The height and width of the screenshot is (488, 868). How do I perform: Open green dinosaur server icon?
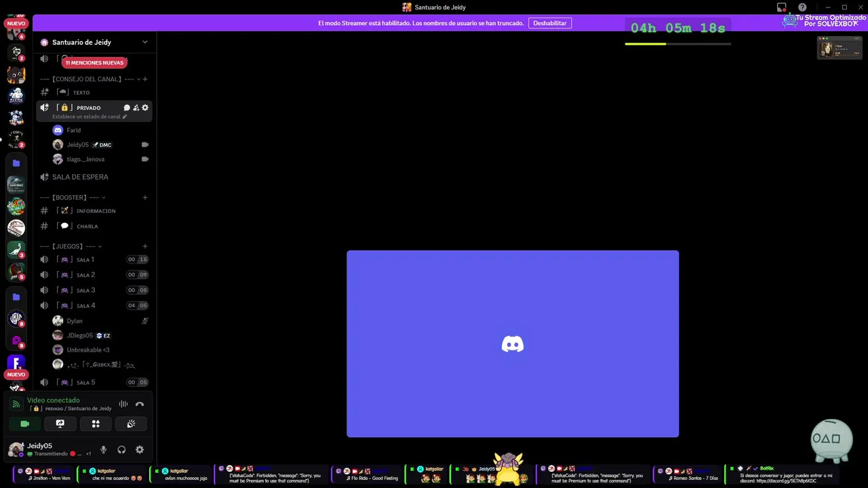[16, 249]
